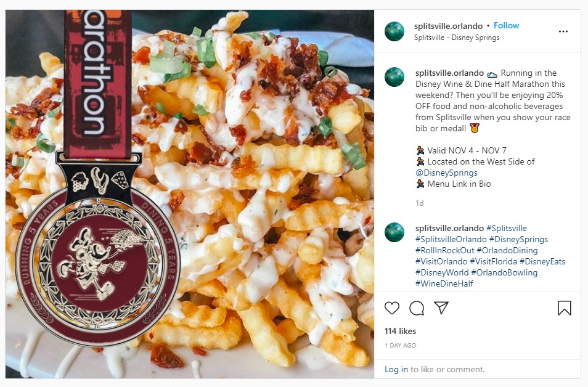Open the #WineDineHalf hashtag
The height and width of the screenshot is (387, 588).
444,283
